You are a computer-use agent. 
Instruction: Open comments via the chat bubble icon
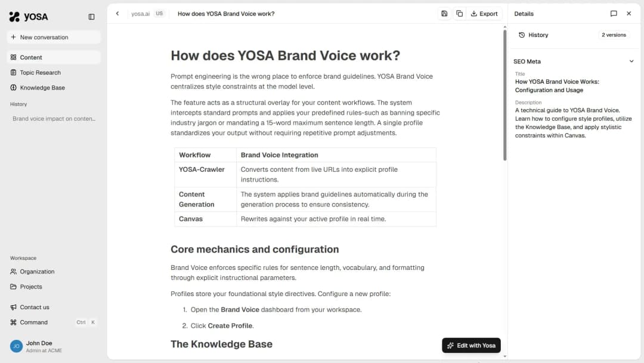pyautogui.click(x=614, y=13)
